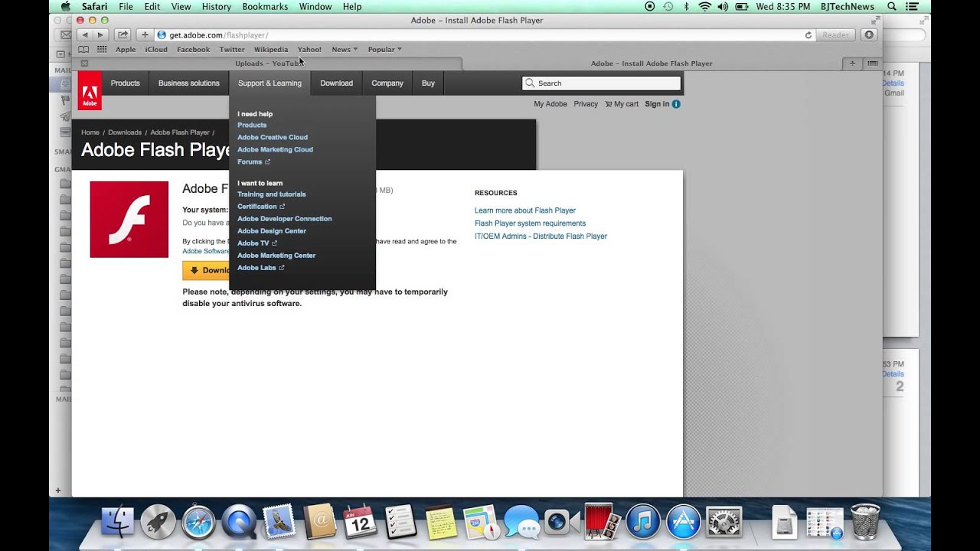
Task: Open Photo Booth in the dock
Action: tap(602, 522)
